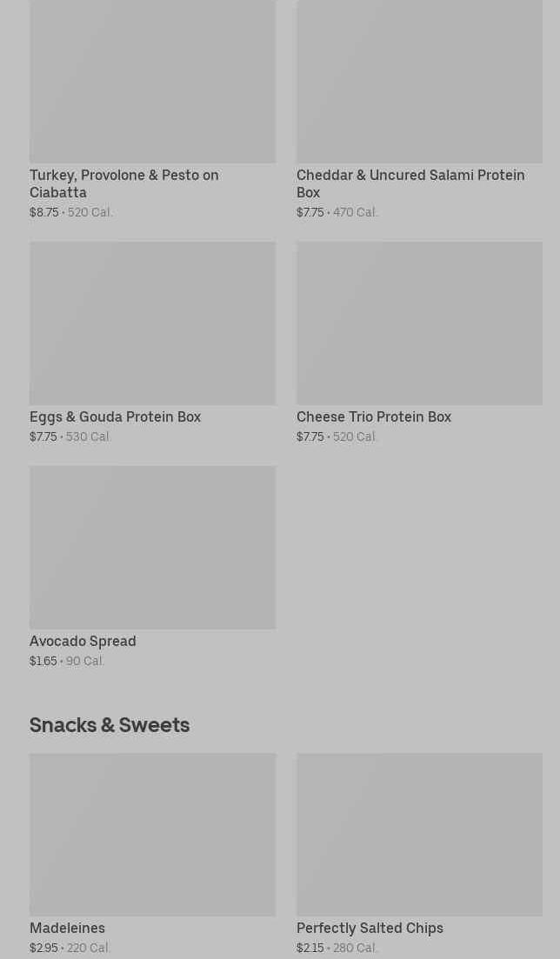The width and height of the screenshot is (560, 959).
Task: Open Turkey, Provolone & Pesto on Ciabatta link
Action: [x=123, y=183]
